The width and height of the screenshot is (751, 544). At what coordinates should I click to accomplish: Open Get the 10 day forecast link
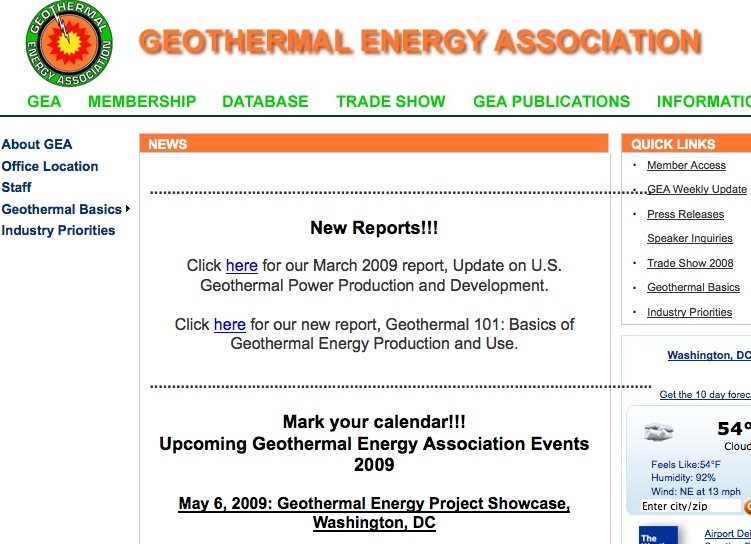click(705, 395)
